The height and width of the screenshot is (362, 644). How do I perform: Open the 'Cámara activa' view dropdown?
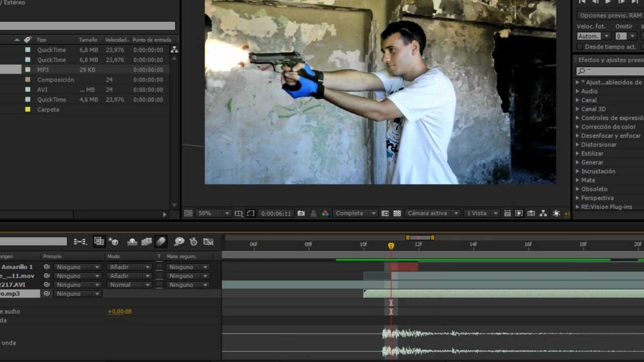pos(432,213)
